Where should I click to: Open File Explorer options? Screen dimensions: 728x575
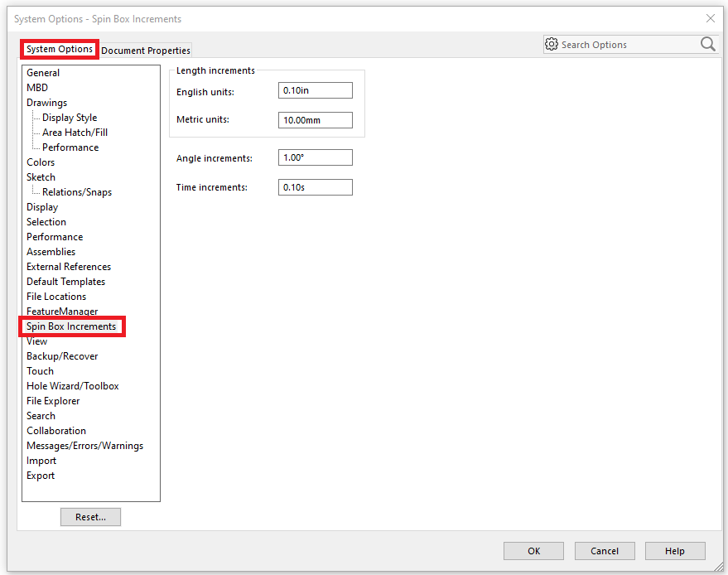pos(53,401)
